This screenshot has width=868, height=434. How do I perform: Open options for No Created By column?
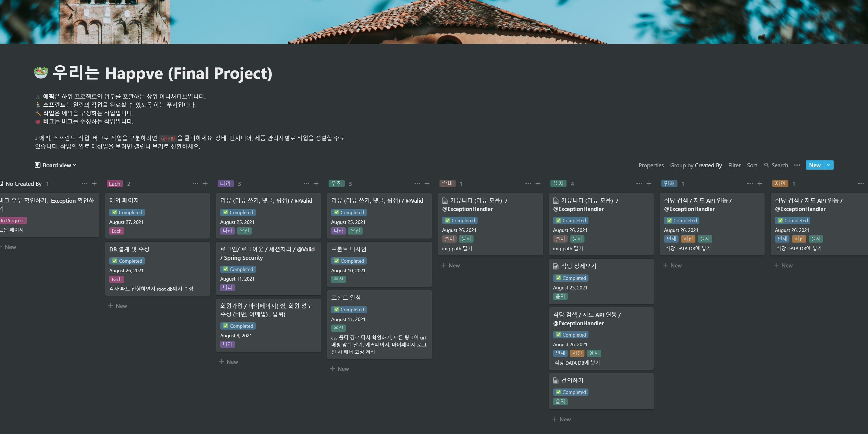[84, 183]
